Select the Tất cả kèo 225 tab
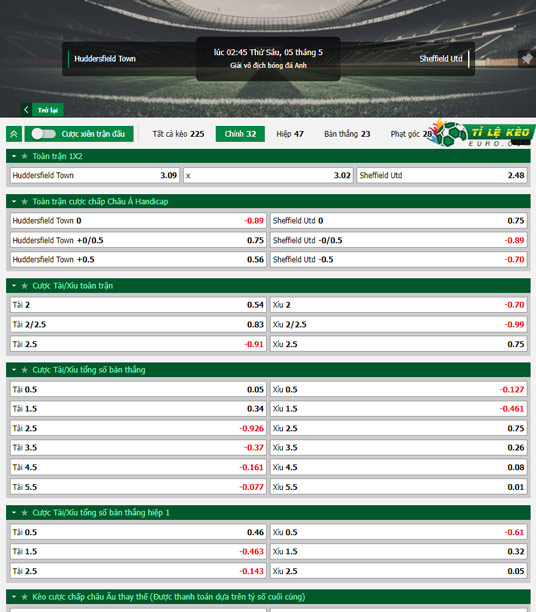Image resolution: width=536 pixels, height=612 pixels. [178, 134]
